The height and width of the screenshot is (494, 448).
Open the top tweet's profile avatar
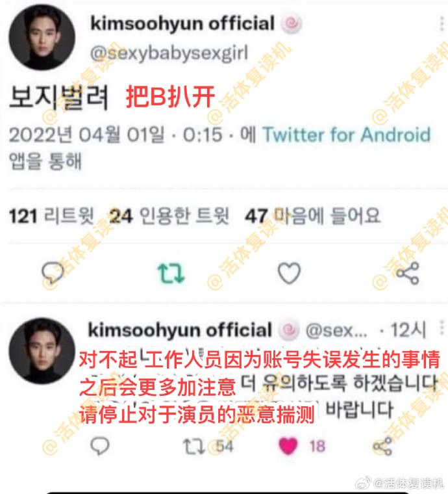click(42, 37)
